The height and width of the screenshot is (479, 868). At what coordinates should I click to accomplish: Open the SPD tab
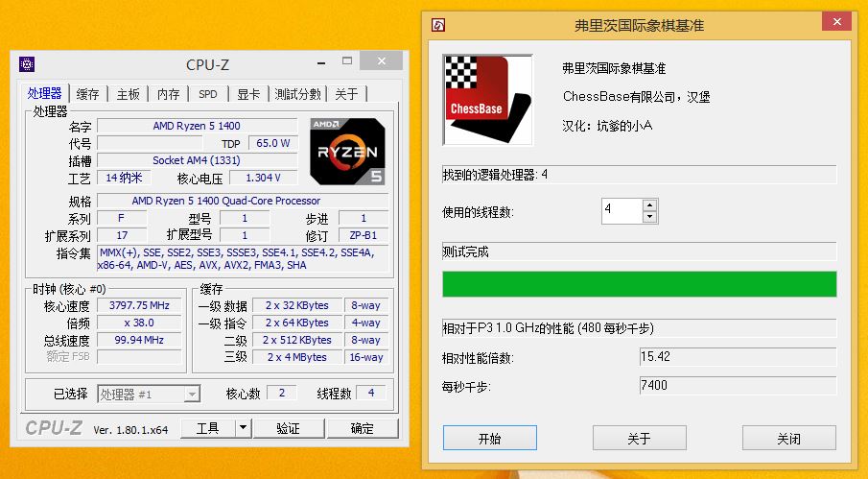point(208,94)
